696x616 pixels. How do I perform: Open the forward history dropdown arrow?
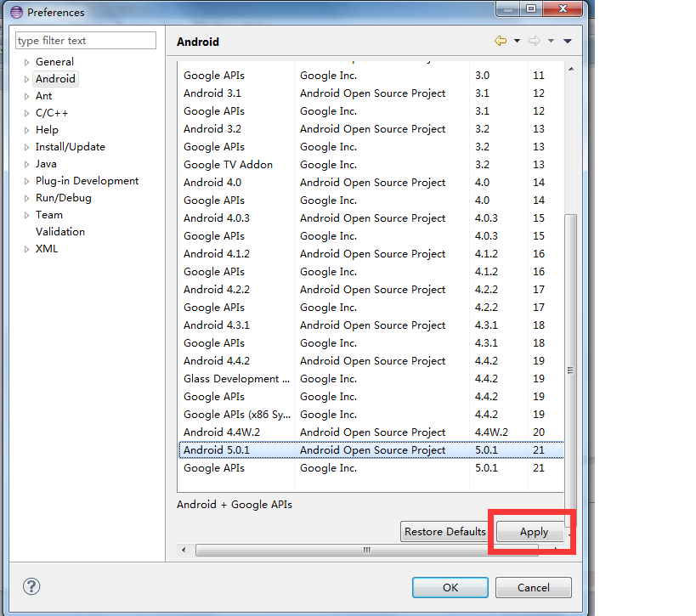click(x=551, y=41)
